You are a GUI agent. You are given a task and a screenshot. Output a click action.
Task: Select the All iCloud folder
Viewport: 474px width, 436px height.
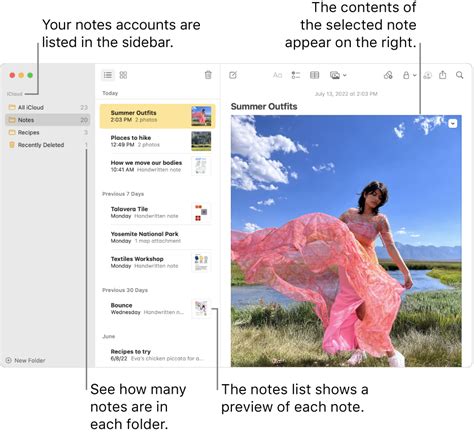pyautogui.click(x=48, y=107)
